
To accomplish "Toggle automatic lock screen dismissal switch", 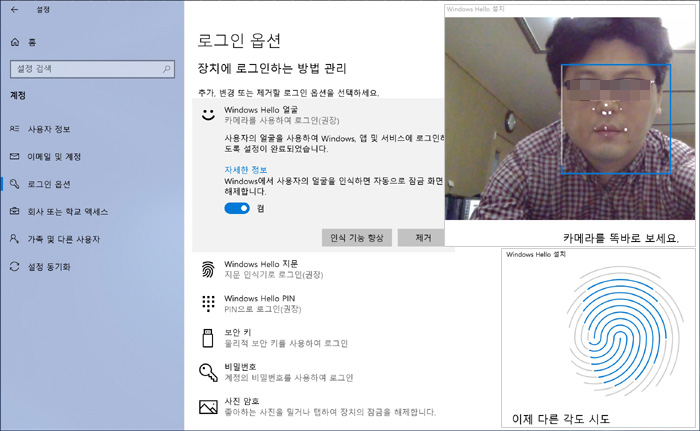I will (x=237, y=209).
